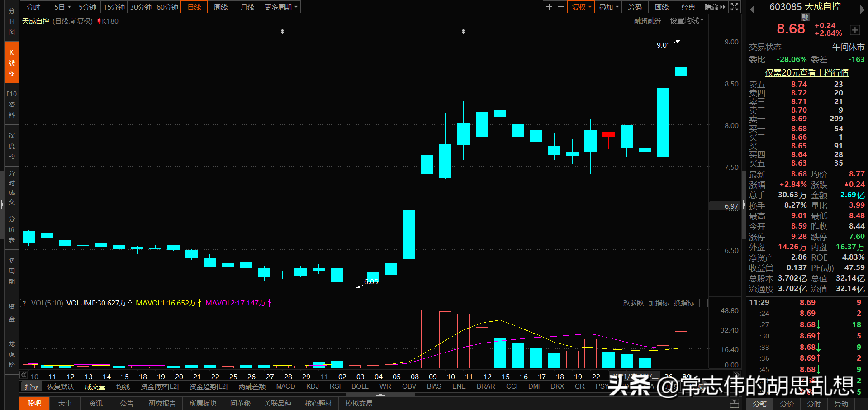The image size is (868, 410).
Task: Open the 画线 drawing tool
Action: (x=661, y=7)
